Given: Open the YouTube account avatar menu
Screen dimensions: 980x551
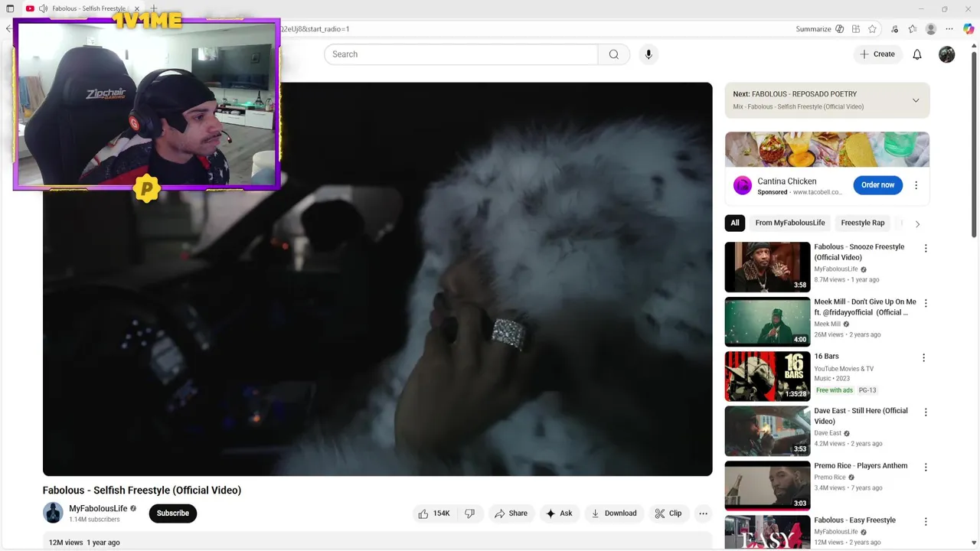Looking at the screenshot, I should [x=947, y=54].
